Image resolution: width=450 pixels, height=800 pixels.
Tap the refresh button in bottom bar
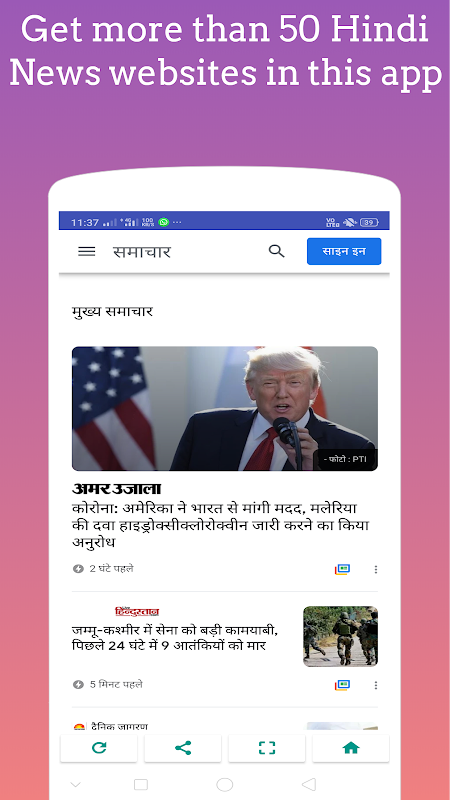(99, 748)
